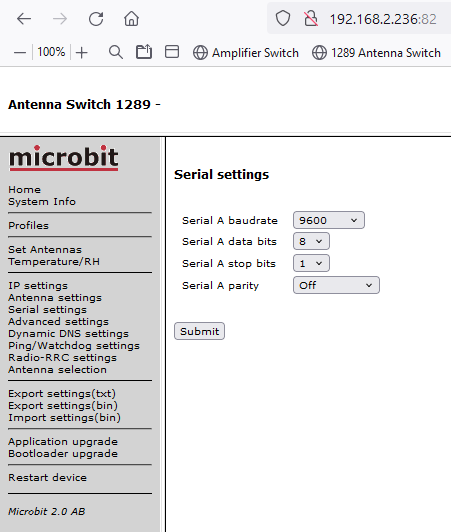Reload the page with the refresh icon
The image size is (451, 532).
coord(96,19)
